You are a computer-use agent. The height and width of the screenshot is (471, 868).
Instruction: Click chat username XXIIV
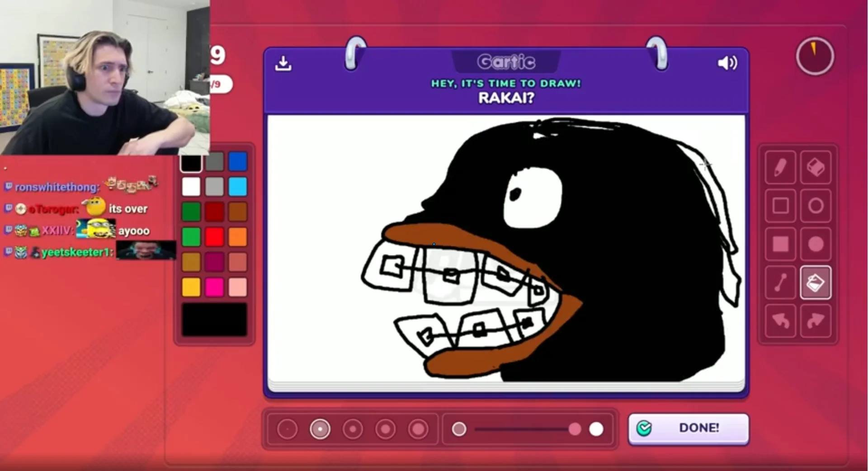pyautogui.click(x=57, y=231)
